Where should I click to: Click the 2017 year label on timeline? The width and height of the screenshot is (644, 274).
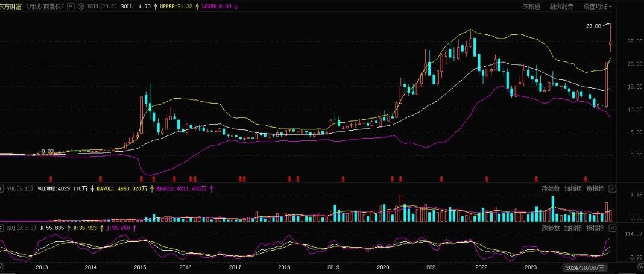(235, 267)
